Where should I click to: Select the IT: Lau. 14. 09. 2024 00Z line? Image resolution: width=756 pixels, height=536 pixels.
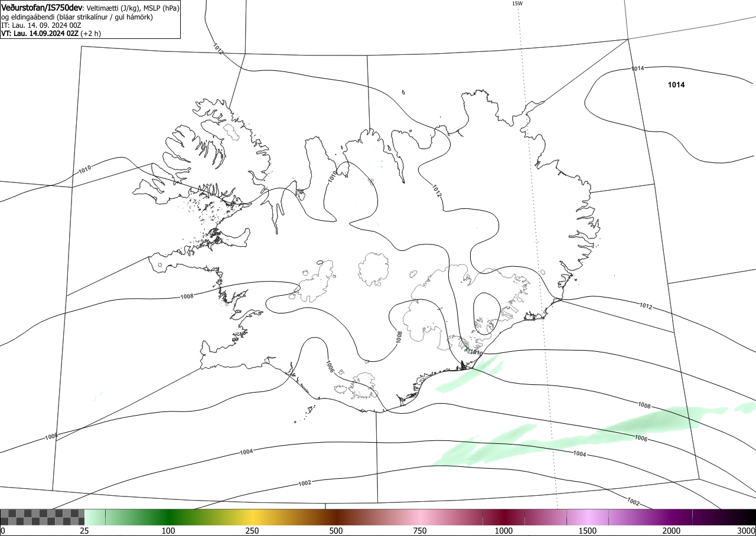pos(41,25)
